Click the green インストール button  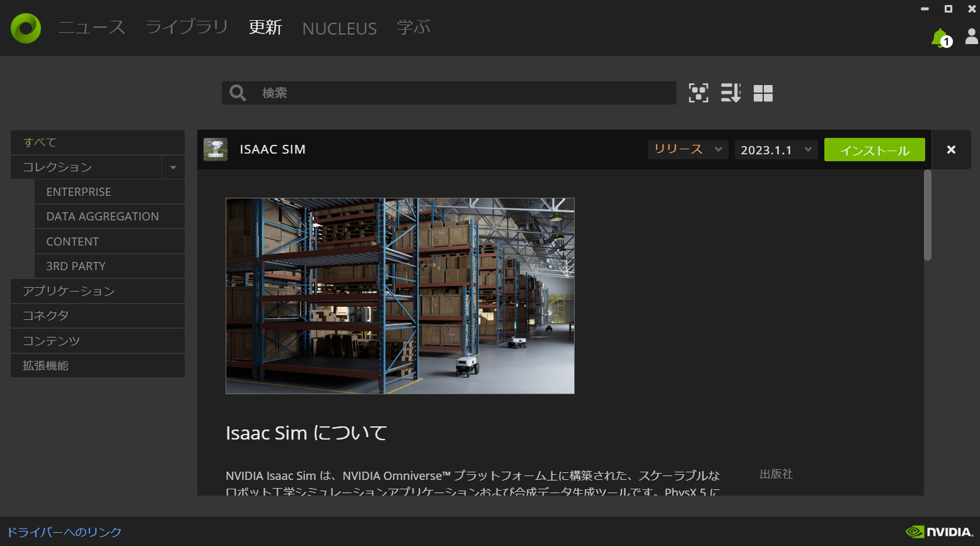pos(874,150)
